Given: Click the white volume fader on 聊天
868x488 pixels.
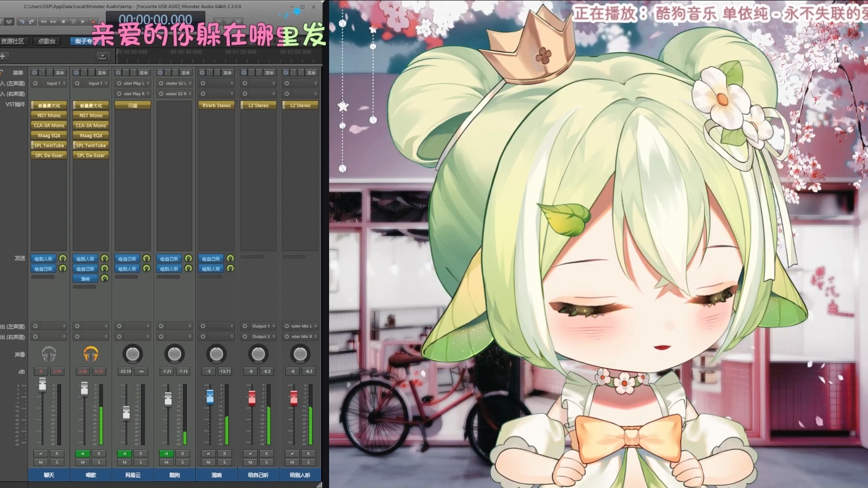Looking at the screenshot, I should point(42,384).
